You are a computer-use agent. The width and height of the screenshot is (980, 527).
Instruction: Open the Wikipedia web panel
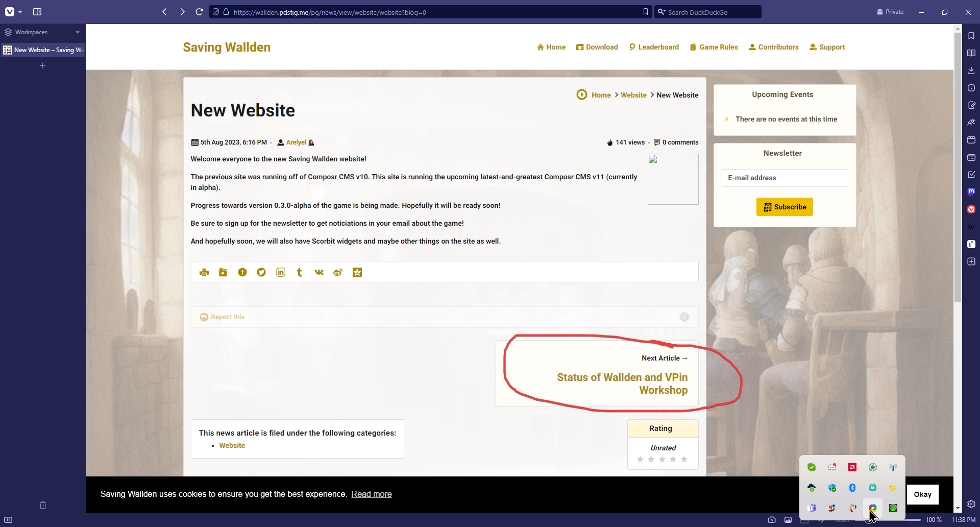pos(971,227)
